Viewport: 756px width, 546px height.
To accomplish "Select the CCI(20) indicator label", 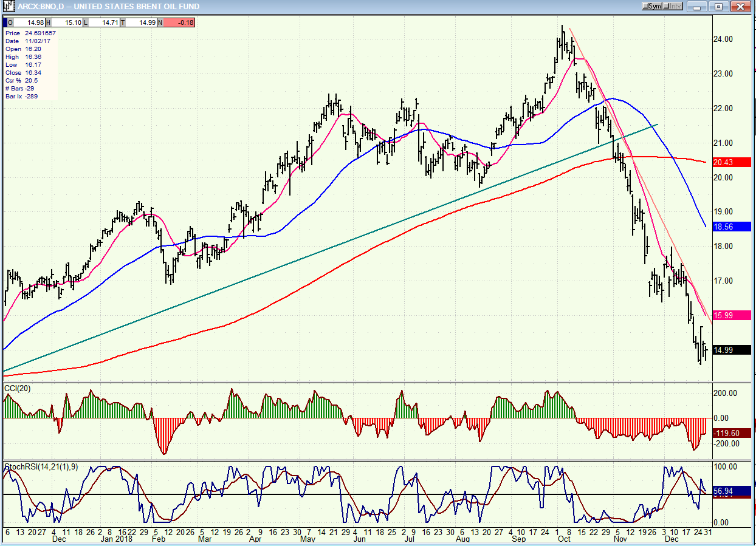I will click(17, 387).
